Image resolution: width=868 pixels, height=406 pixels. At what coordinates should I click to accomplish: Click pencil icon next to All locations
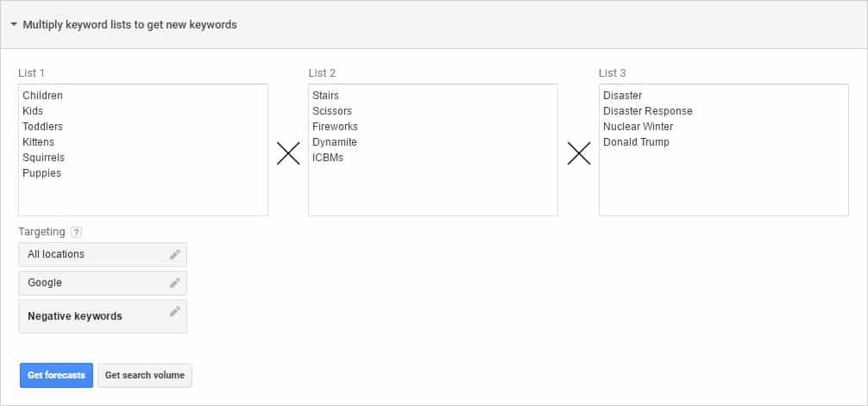[175, 254]
